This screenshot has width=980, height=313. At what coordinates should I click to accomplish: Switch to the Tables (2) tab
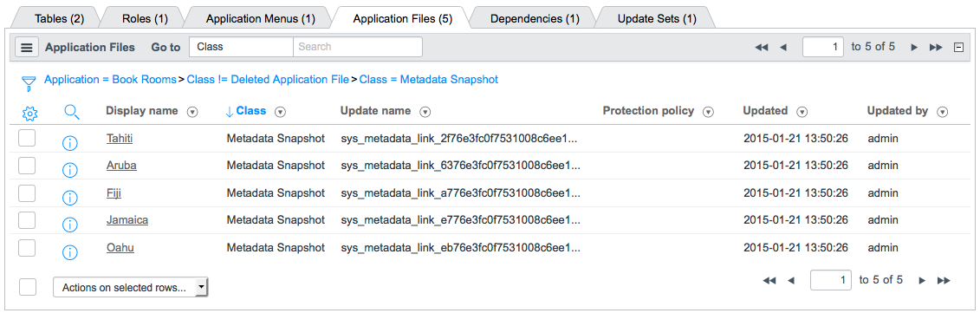pos(60,19)
